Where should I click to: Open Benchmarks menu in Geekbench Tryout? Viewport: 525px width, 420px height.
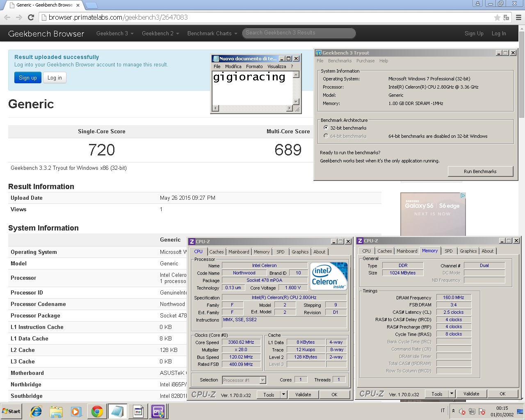pyautogui.click(x=340, y=61)
